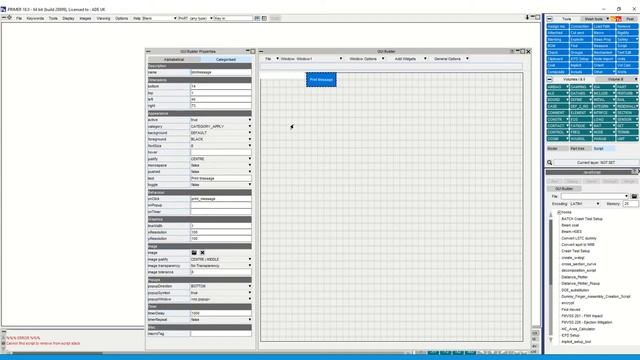Collapse the tree root node in script list
This screenshot has height=360, width=640.
pyautogui.click(x=559, y=212)
